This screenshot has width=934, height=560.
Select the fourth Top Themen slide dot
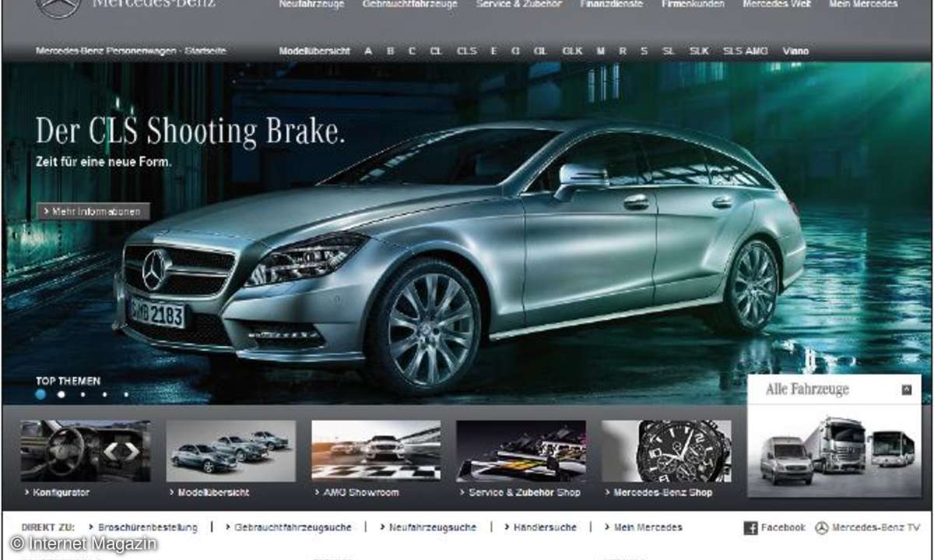click(x=104, y=394)
